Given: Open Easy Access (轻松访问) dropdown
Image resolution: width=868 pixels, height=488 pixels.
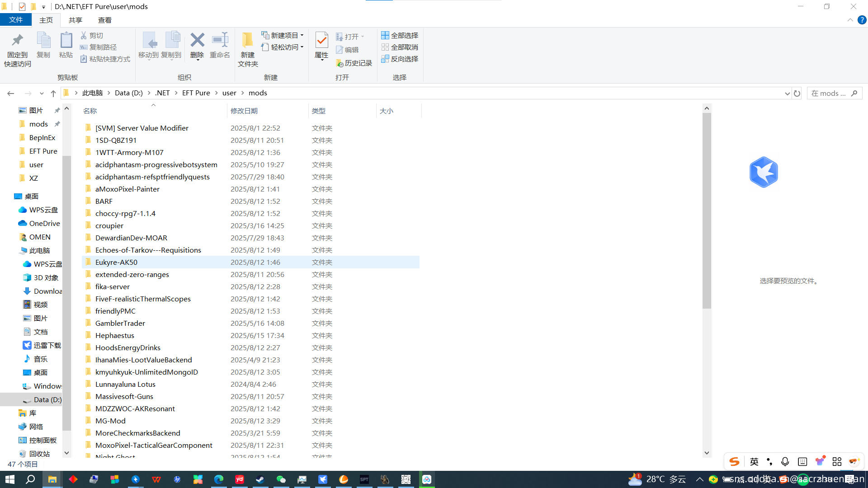Looking at the screenshot, I should 283,47.
